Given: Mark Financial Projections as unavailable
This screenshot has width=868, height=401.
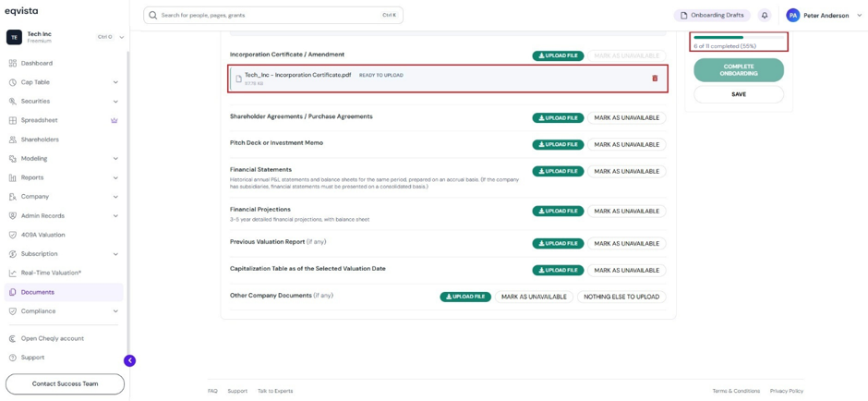Looking at the screenshot, I should (627, 212).
